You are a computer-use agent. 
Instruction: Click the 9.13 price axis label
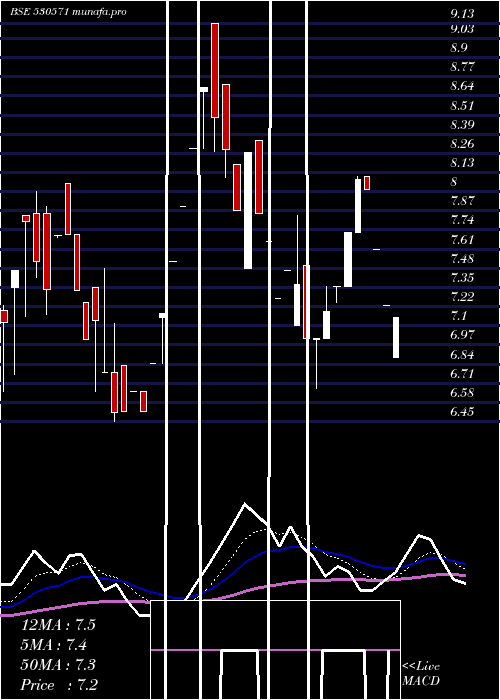pyautogui.click(x=462, y=13)
